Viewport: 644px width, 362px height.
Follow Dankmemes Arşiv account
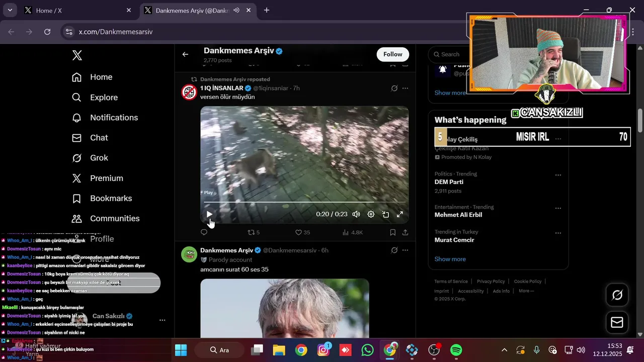[x=392, y=54]
